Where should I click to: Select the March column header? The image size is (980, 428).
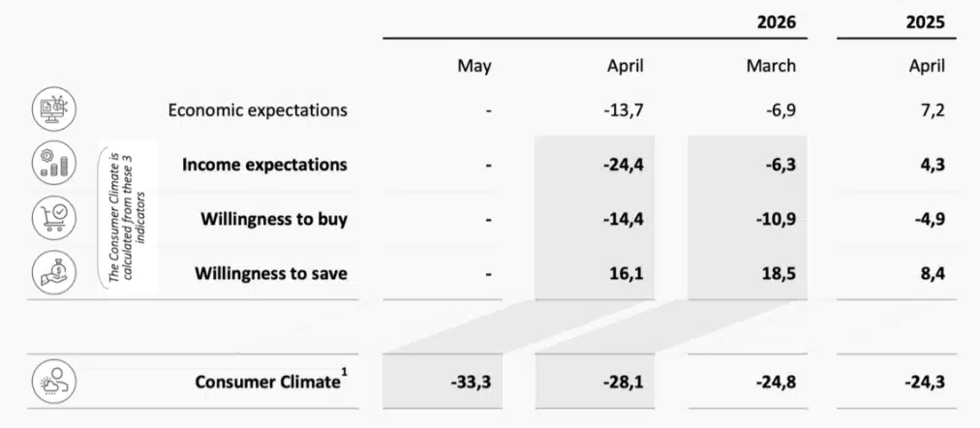pyautogui.click(x=771, y=66)
